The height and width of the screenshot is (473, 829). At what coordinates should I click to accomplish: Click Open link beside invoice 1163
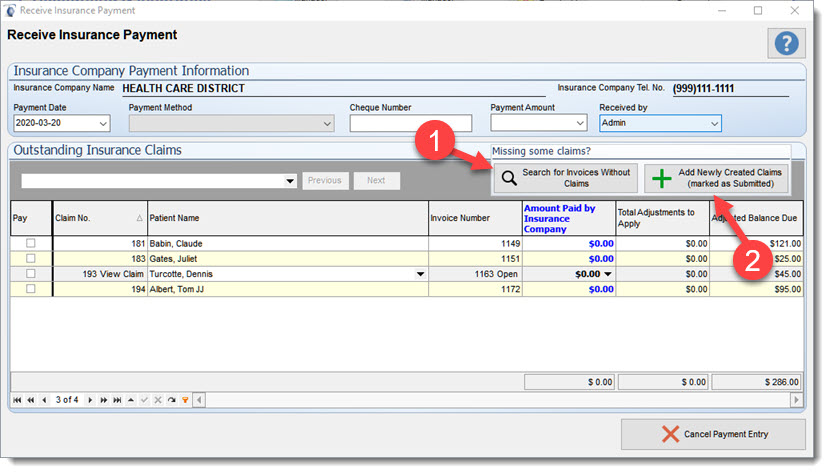508,274
